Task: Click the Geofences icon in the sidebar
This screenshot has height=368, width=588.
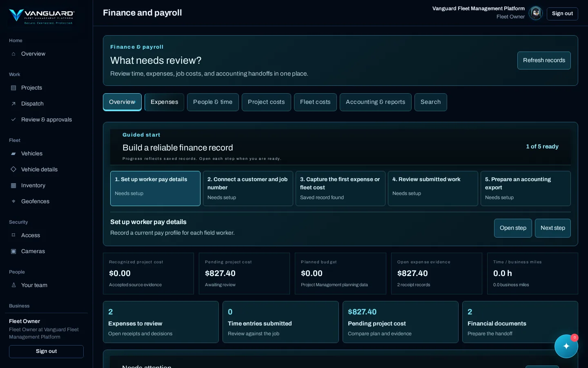Action: point(13,202)
